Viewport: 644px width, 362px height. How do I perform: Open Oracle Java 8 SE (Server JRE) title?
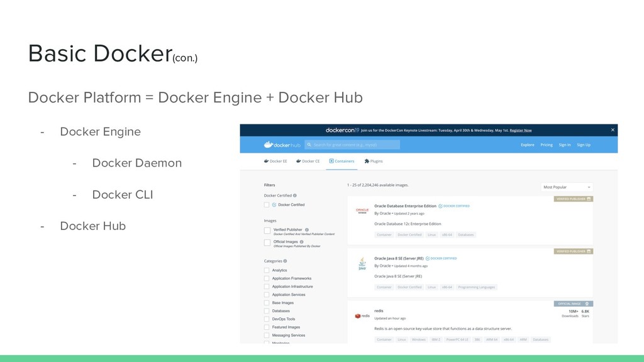tap(399, 258)
